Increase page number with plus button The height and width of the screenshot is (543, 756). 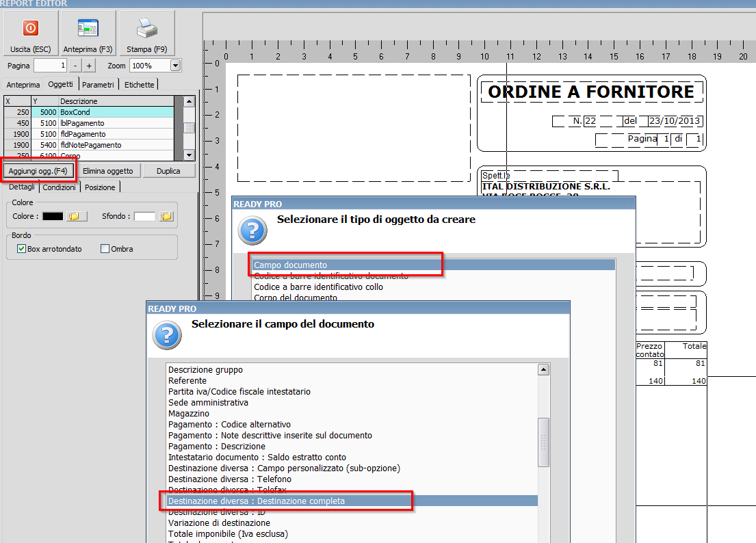pyautogui.click(x=89, y=66)
